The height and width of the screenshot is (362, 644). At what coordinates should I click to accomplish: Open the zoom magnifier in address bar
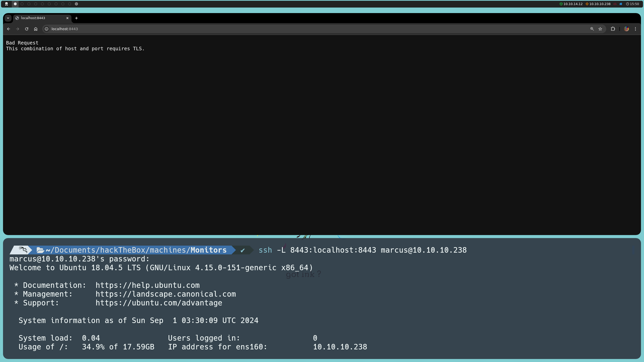[x=592, y=29]
